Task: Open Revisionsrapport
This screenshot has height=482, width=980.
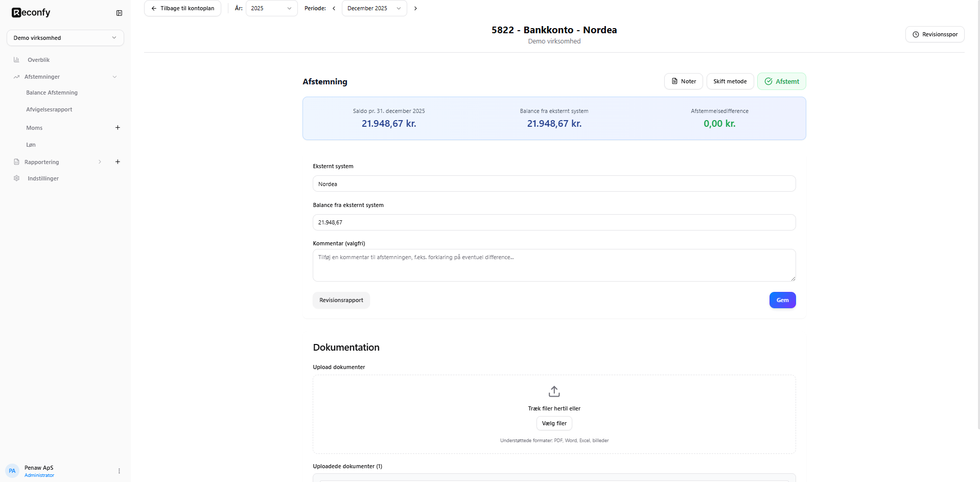Action: click(341, 300)
